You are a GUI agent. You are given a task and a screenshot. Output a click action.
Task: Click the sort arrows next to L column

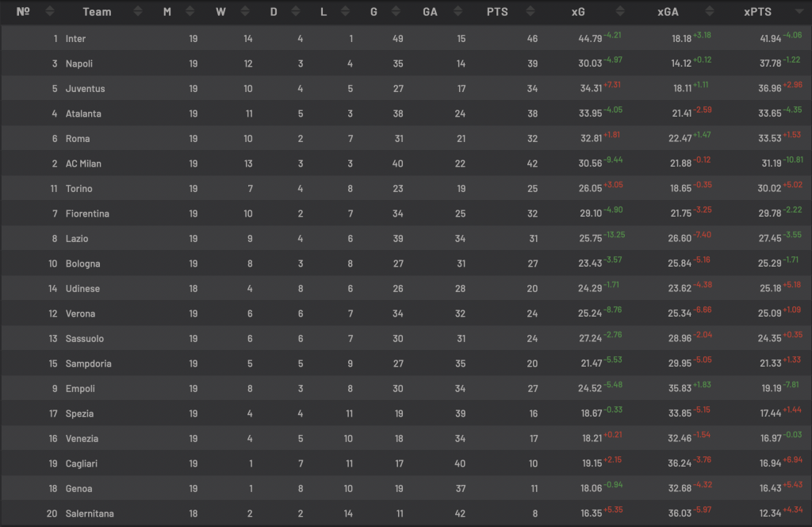coord(347,12)
